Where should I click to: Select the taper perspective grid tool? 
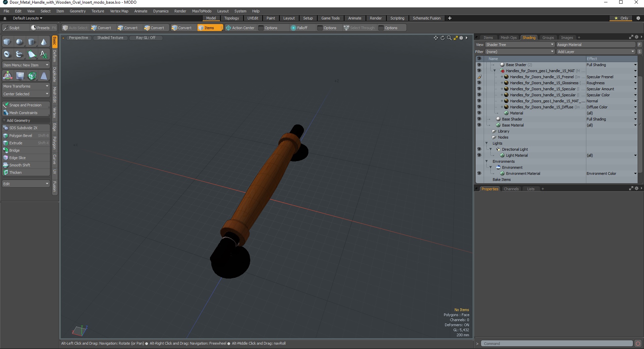[44, 76]
